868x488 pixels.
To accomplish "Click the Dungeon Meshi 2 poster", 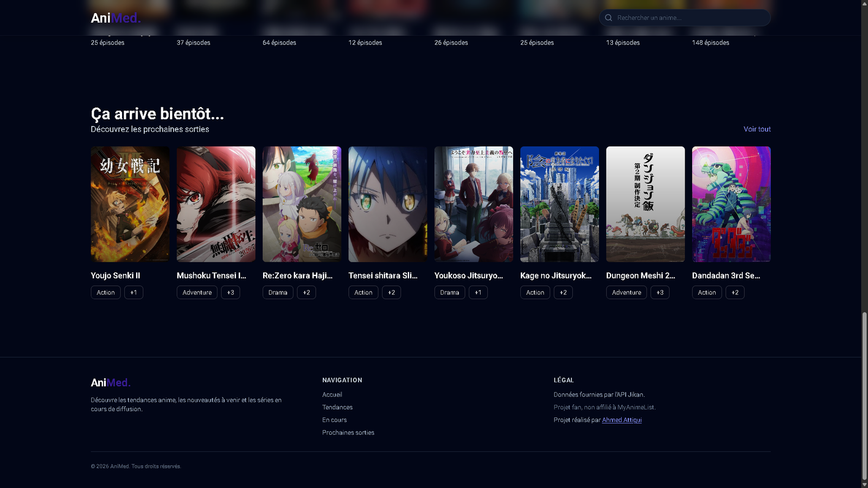I will coord(645,204).
